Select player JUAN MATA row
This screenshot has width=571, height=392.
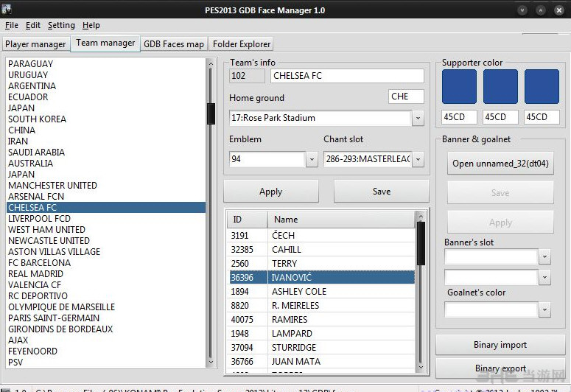[x=321, y=361]
